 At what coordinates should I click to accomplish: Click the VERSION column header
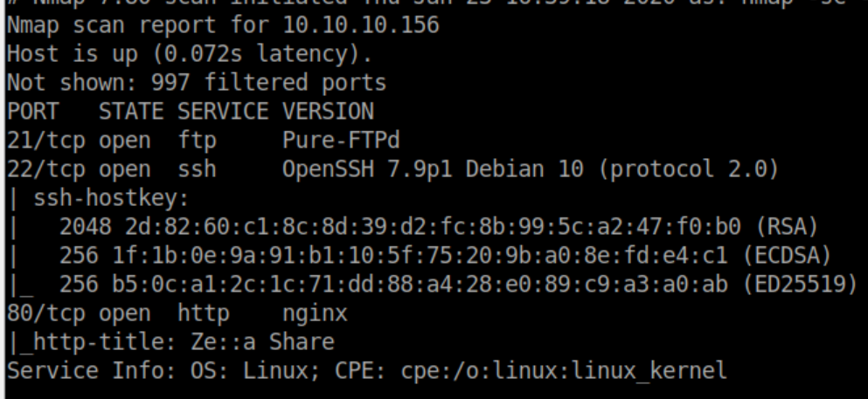[x=328, y=112]
